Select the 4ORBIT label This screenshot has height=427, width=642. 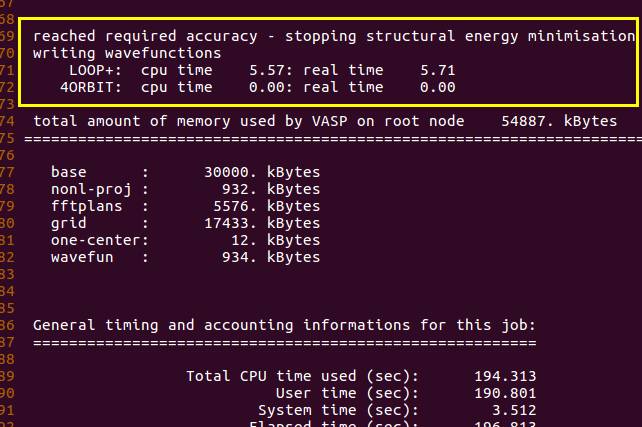click(89, 87)
